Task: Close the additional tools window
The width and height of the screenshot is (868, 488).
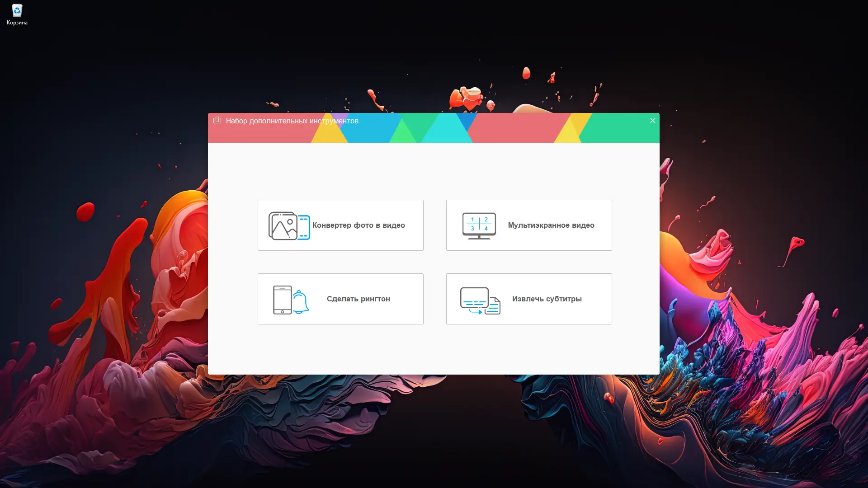Action: (x=652, y=121)
